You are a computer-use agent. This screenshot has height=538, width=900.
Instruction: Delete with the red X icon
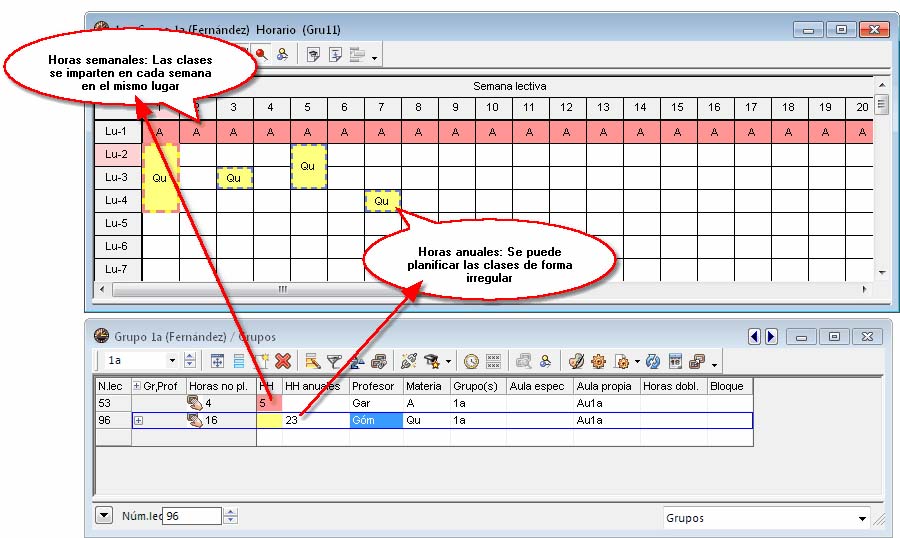[x=283, y=361]
